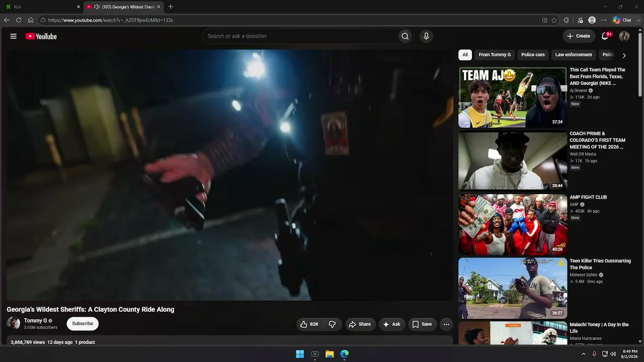Go back in the browser
Screen dimensions: 644x362
tap(7, 20)
